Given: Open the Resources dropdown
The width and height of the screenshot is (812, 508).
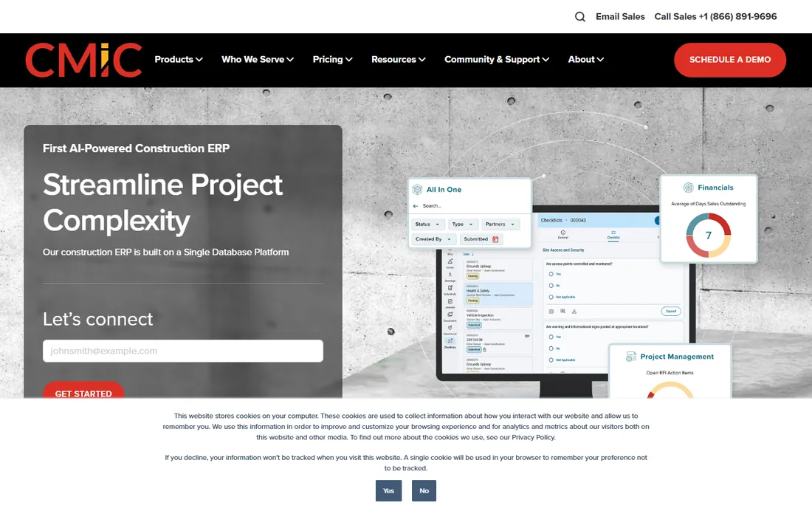Looking at the screenshot, I should [398, 60].
